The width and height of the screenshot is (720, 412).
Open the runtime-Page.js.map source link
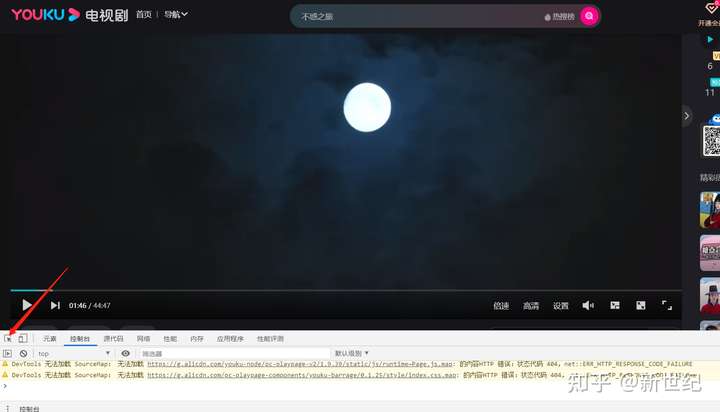tap(300, 364)
